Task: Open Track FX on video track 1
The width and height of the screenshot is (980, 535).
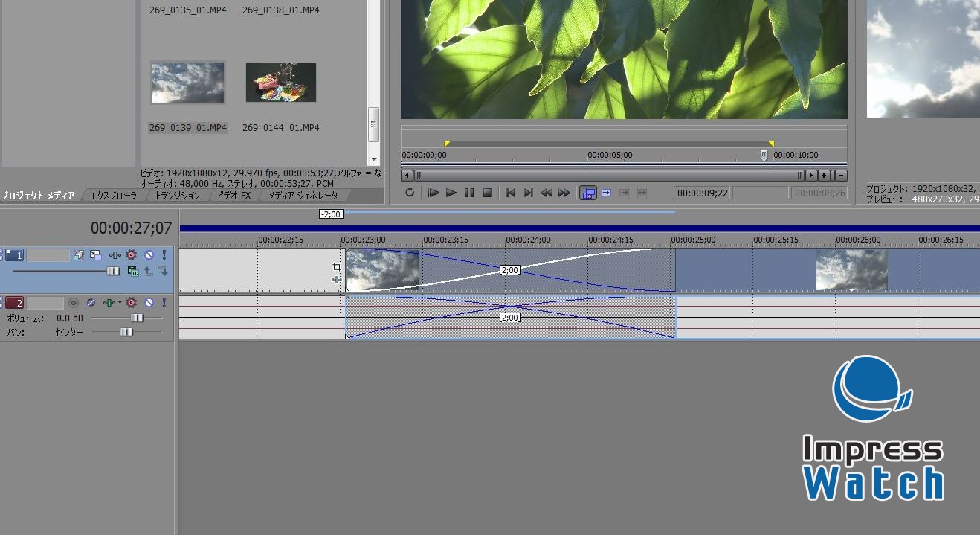Action: point(132,254)
